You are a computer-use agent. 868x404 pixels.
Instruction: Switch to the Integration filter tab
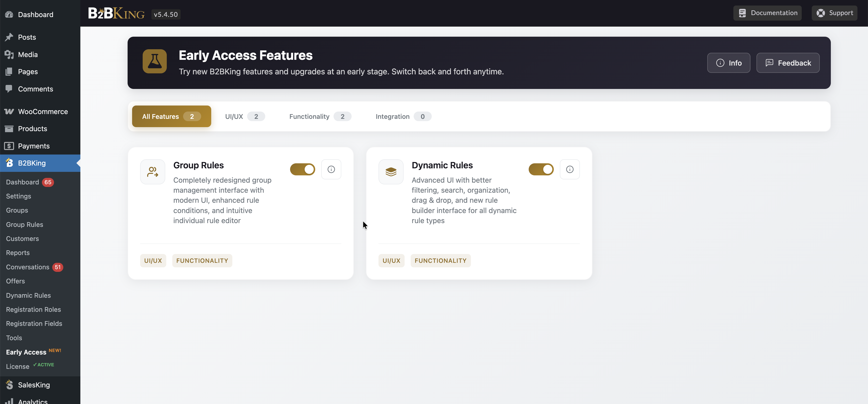(403, 117)
